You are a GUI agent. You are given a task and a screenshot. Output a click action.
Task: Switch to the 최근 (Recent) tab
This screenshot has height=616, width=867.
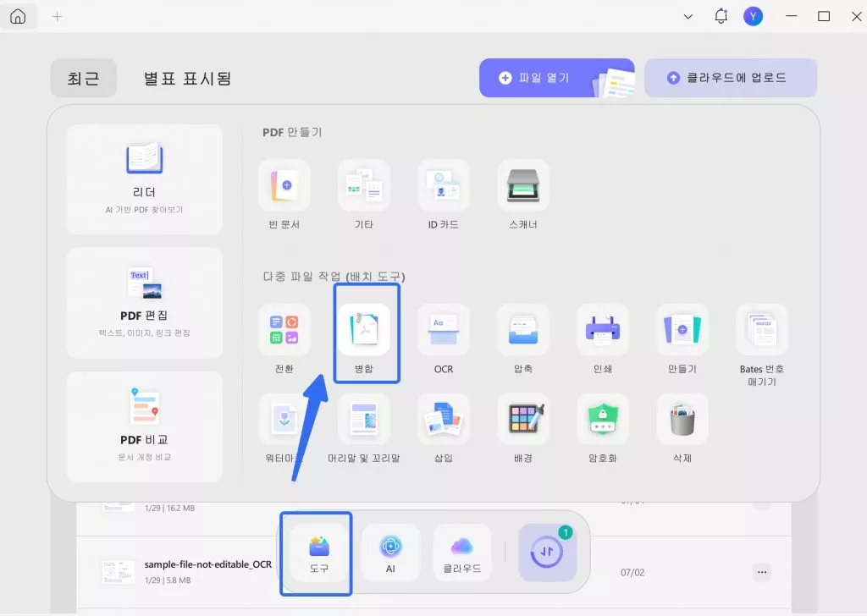[83, 77]
